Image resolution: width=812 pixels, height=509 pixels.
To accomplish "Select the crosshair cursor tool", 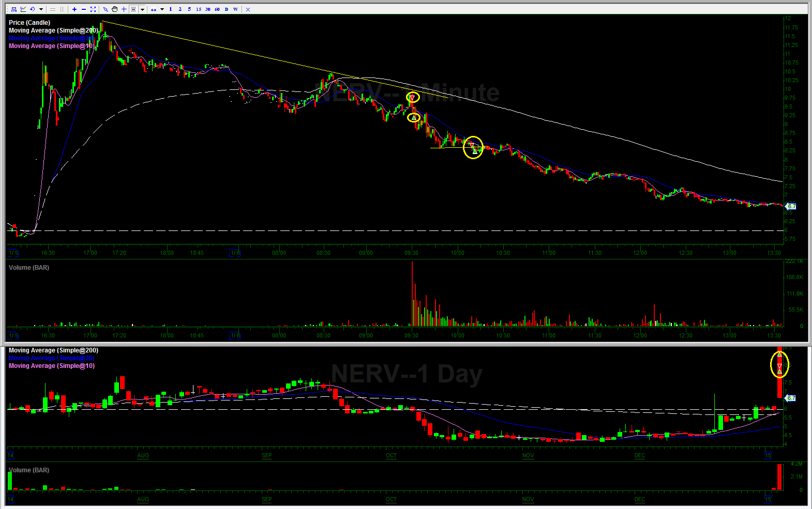I will tap(124, 9).
